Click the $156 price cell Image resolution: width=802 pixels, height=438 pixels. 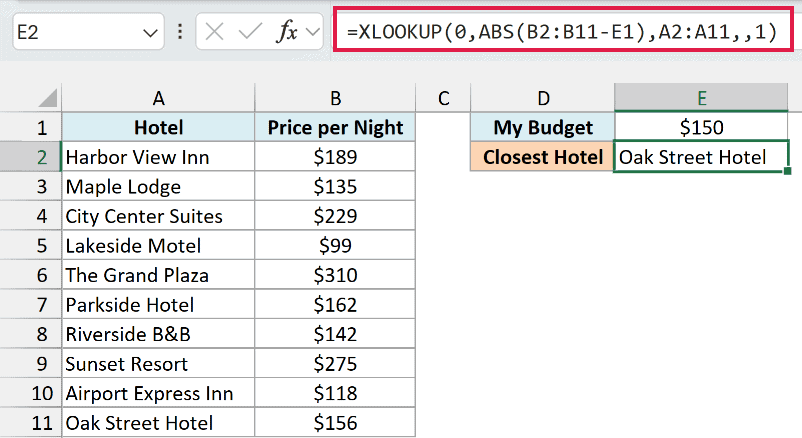coord(335,423)
